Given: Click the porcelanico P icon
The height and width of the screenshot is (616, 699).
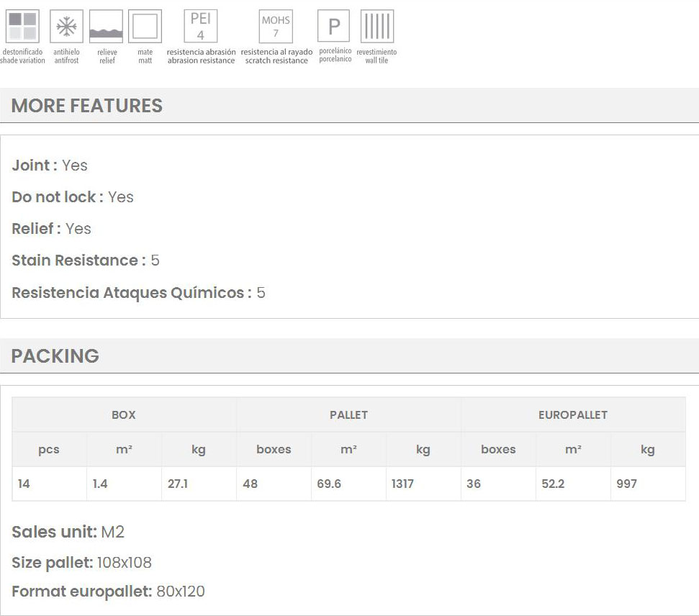Looking at the screenshot, I should [x=334, y=27].
